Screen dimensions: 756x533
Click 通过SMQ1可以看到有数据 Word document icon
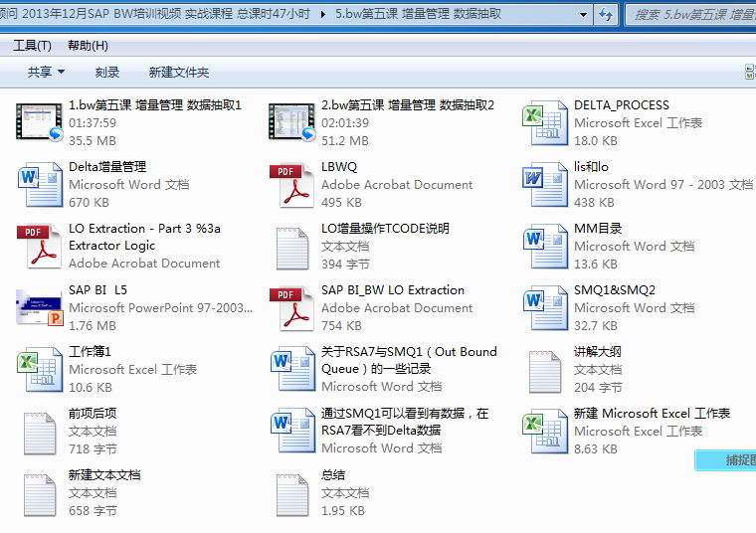click(x=292, y=431)
